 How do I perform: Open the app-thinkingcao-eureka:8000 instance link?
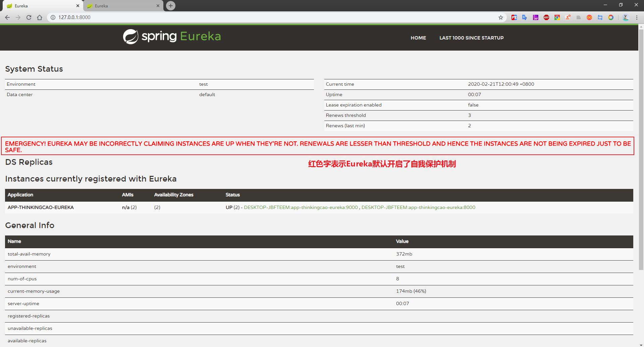pos(418,207)
